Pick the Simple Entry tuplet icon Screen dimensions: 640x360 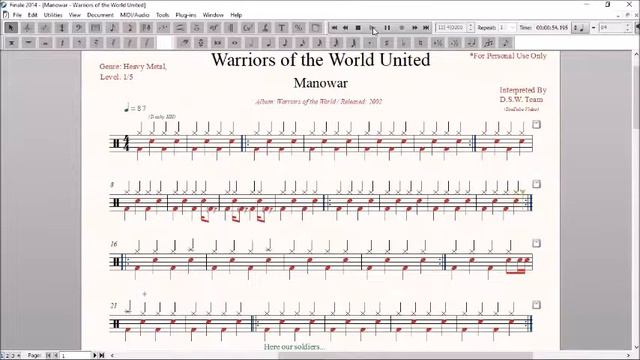click(x=489, y=42)
